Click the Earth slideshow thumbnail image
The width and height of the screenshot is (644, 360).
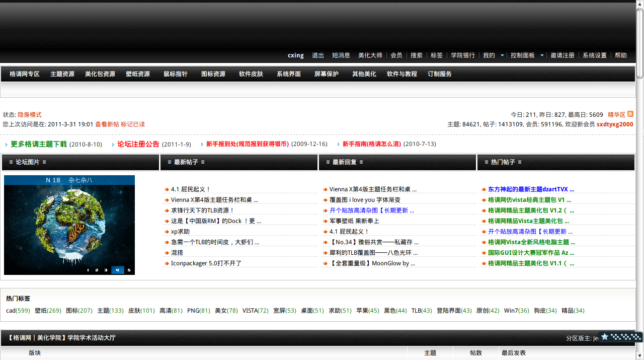[69, 222]
